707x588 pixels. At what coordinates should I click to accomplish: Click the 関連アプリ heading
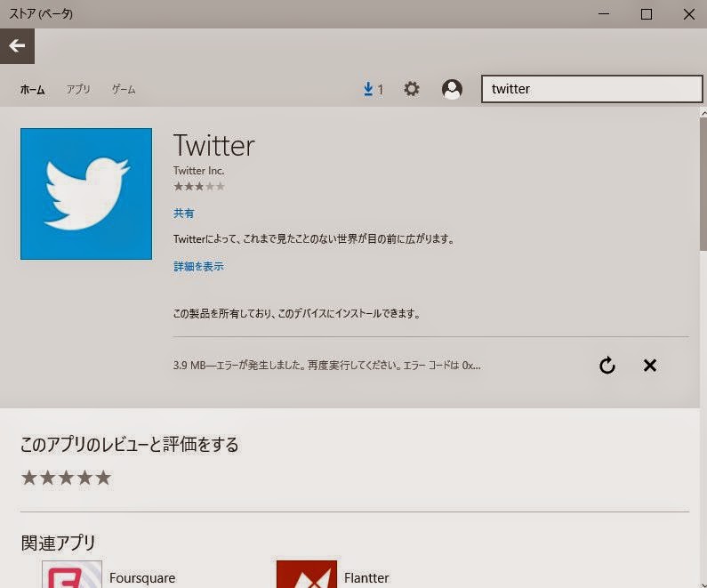(x=58, y=543)
